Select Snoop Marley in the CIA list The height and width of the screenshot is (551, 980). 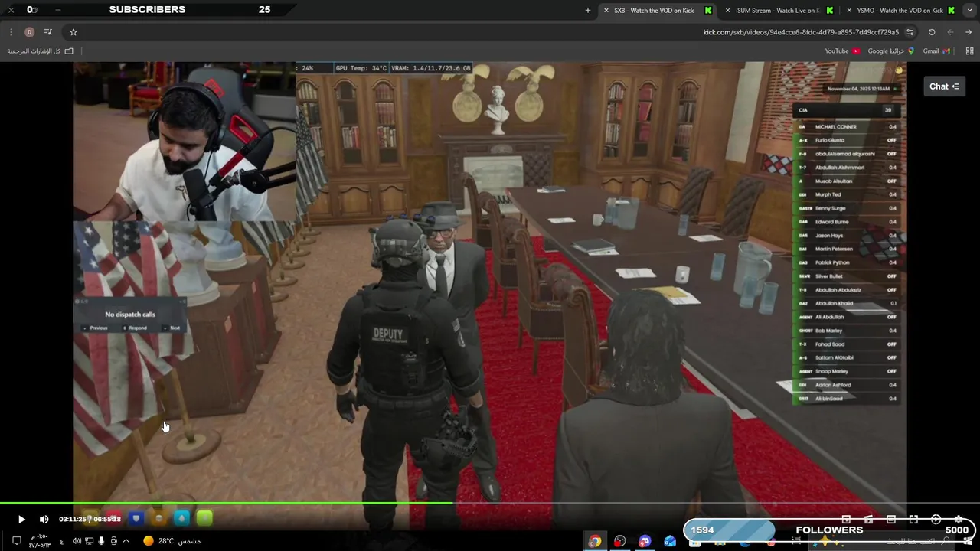tap(846, 371)
